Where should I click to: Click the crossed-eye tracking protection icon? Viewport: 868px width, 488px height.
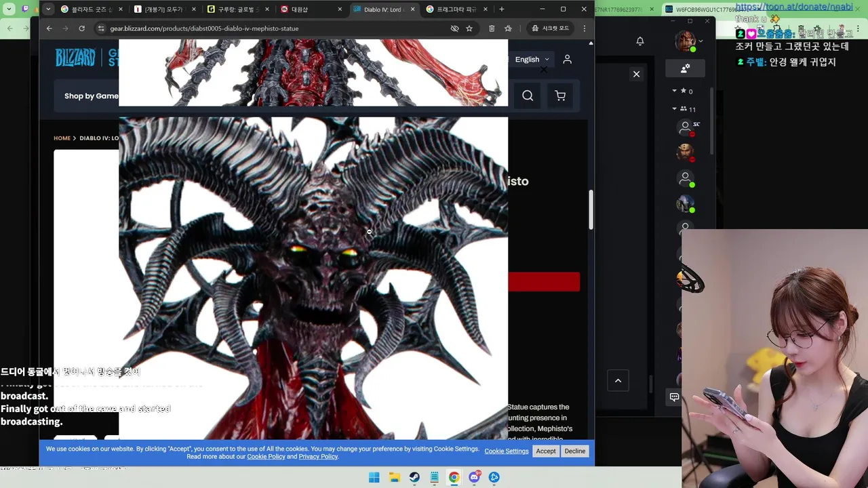[454, 28]
